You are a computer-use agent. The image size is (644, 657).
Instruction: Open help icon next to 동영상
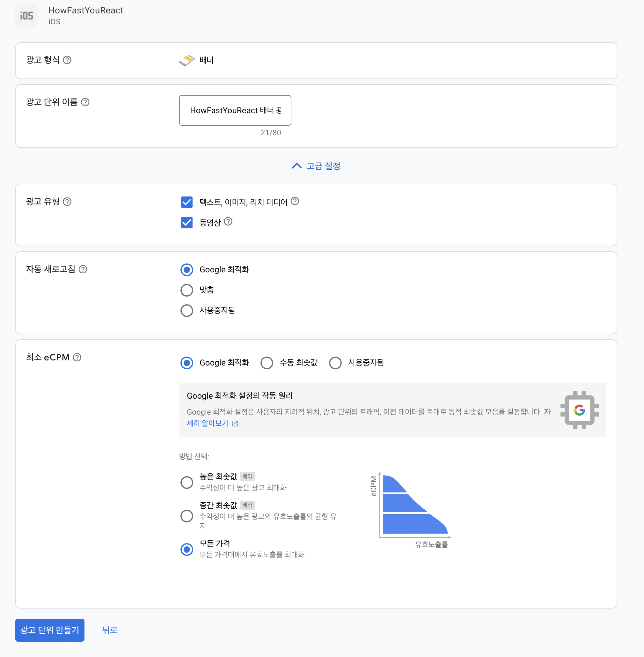(x=228, y=222)
